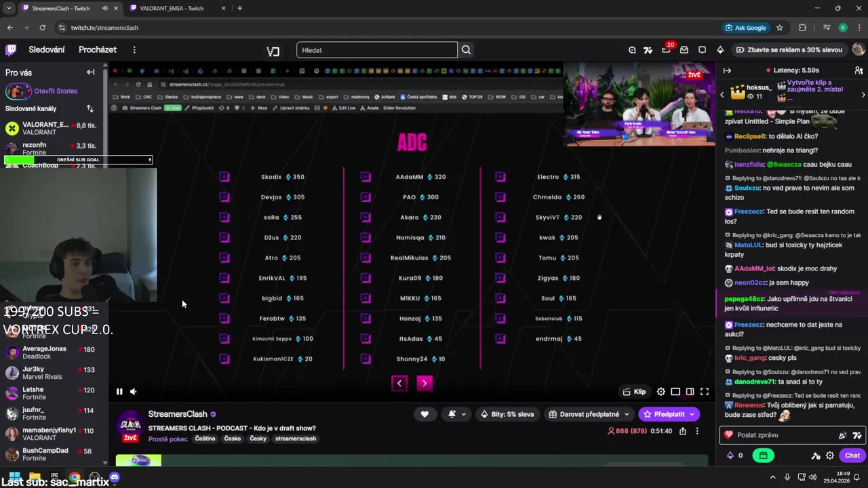Bookmark this page with the star icon
Image resolution: width=868 pixels, height=488 pixels.
[x=780, y=28]
